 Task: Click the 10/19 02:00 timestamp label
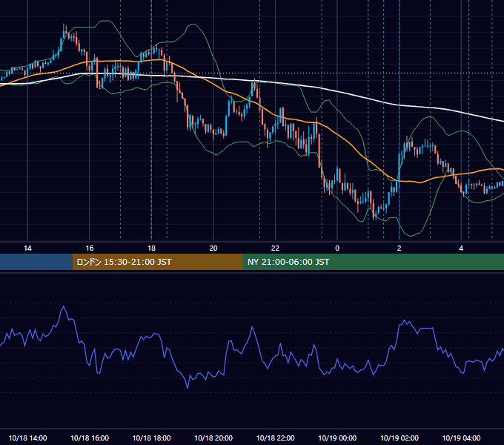(399, 438)
